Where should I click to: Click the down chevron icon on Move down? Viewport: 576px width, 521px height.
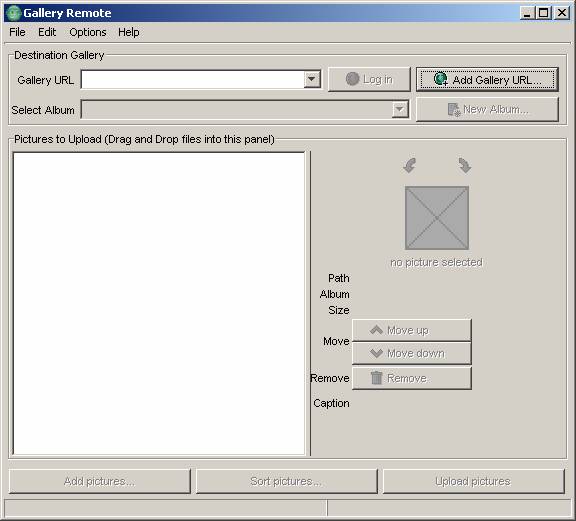[377, 353]
